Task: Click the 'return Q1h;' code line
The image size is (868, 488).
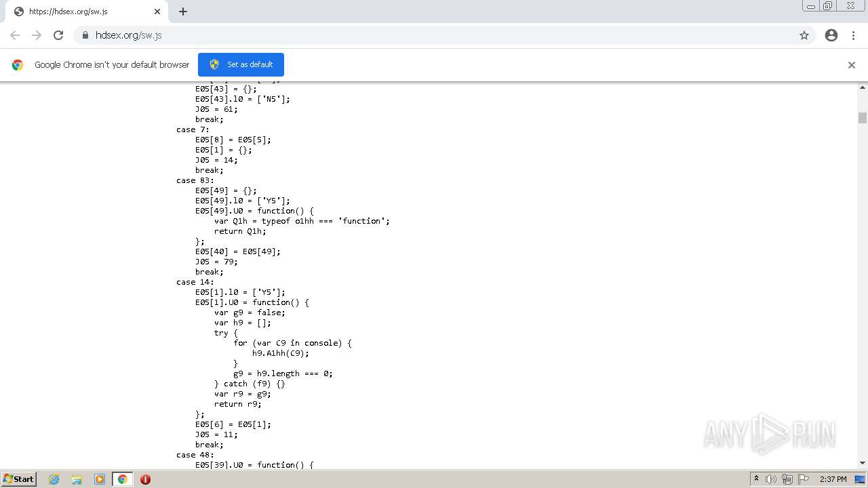Action: (x=240, y=231)
